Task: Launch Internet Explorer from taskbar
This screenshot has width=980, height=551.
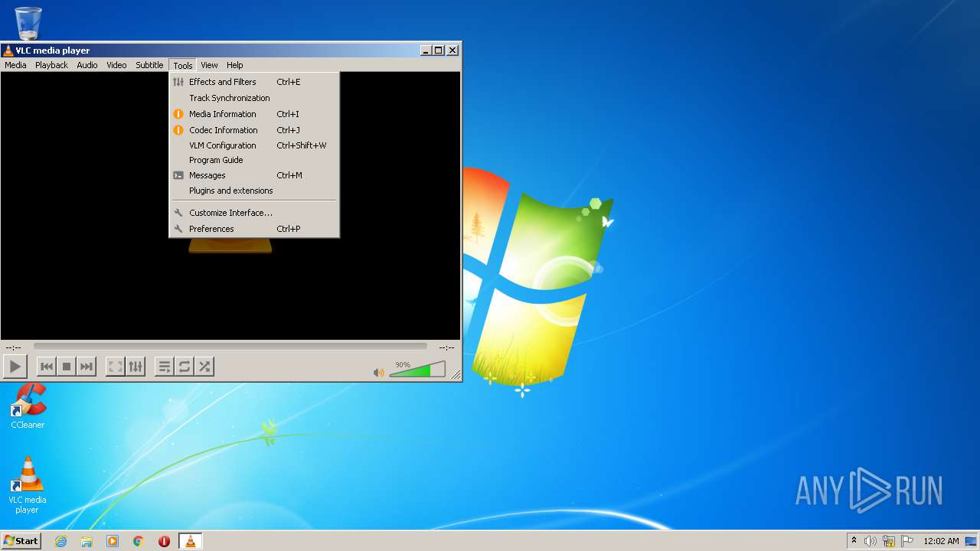Action: tap(60, 541)
